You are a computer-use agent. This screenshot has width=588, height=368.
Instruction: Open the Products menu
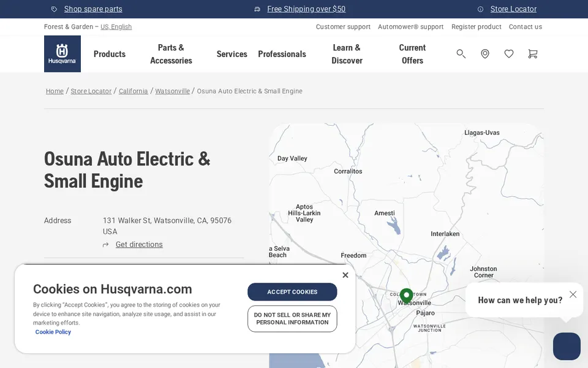(x=110, y=54)
